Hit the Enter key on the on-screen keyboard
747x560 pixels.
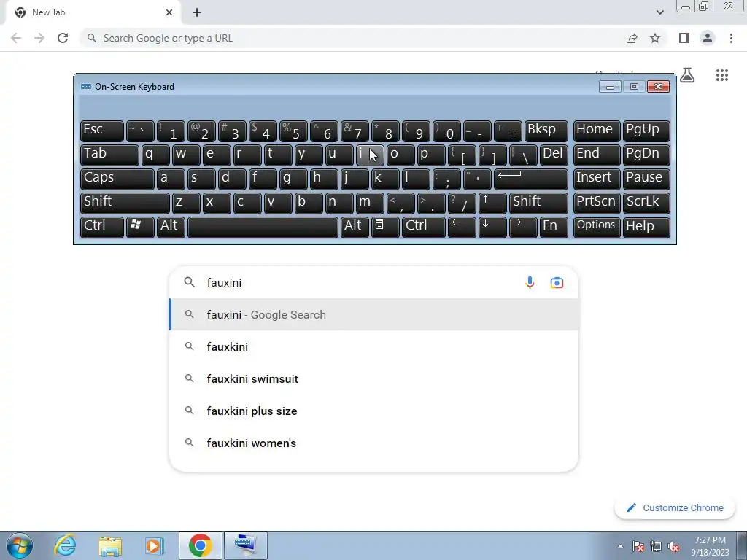point(530,179)
